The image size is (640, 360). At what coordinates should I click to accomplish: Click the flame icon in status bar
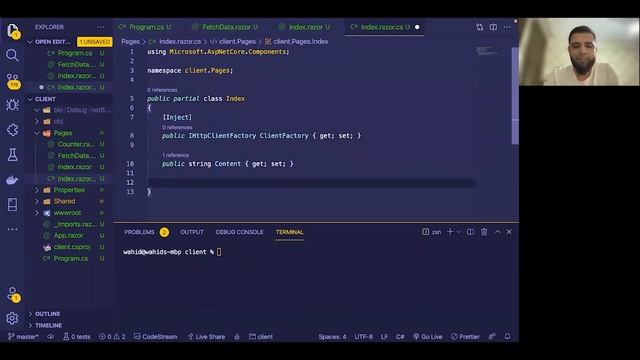pyautogui.click(x=237, y=336)
